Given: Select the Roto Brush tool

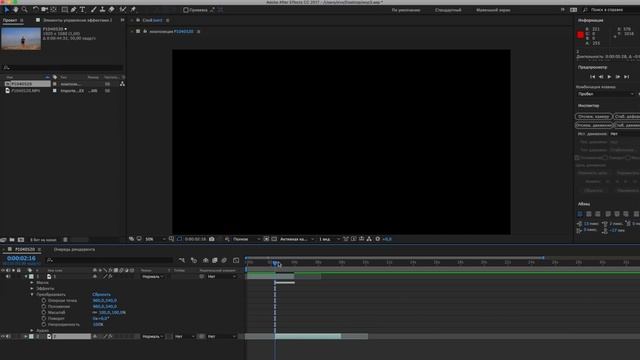Looking at the screenshot, I should point(123,9).
